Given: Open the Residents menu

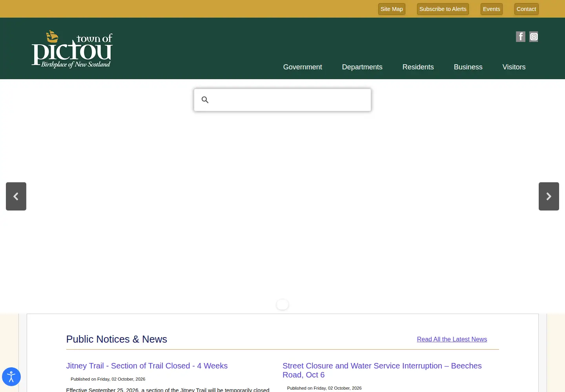Looking at the screenshot, I should [418, 67].
